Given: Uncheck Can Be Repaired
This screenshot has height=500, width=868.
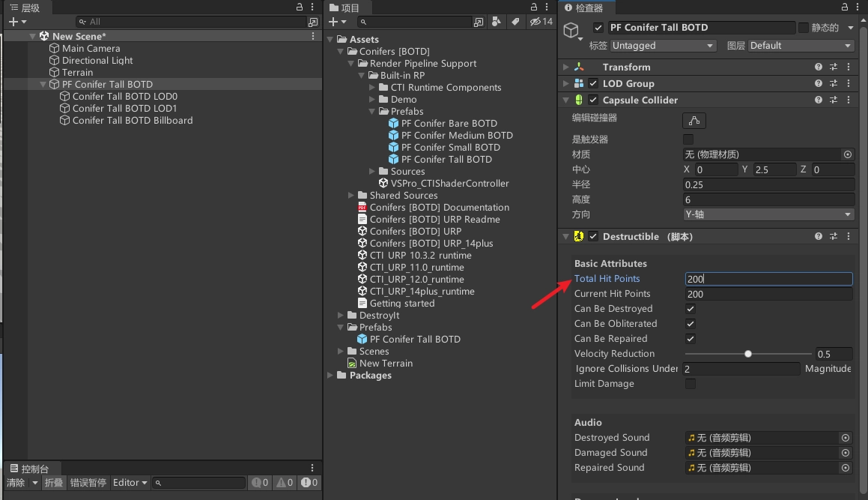Looking at the screenshot, I should 691,339.
